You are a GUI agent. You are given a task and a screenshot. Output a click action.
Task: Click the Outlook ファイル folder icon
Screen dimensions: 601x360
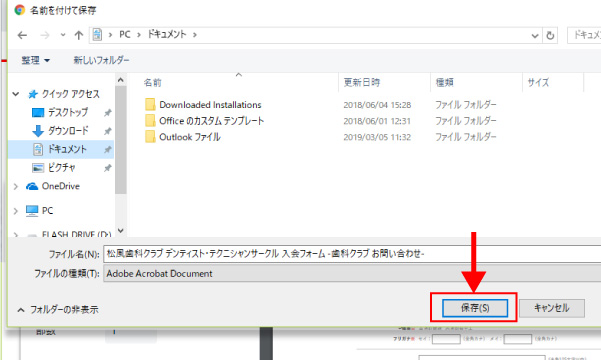pos(150,136)
